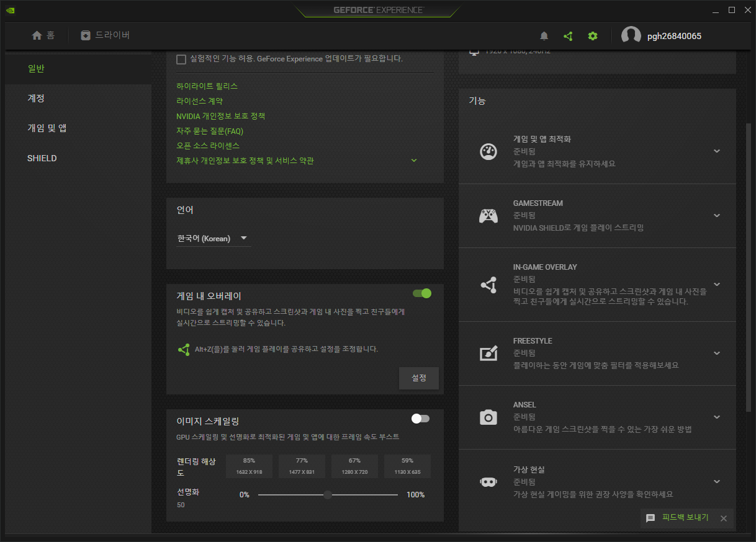Go to the 홈 page

pos(43,35)
